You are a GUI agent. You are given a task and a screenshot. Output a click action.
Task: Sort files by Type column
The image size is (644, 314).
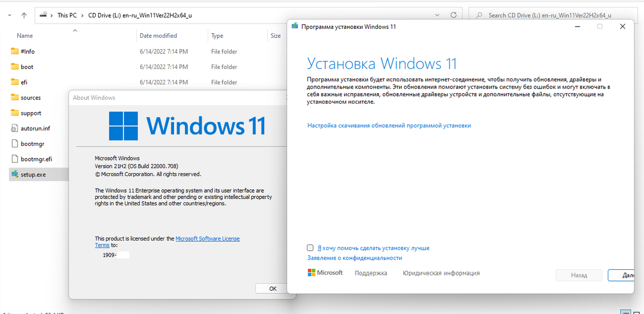217,36
